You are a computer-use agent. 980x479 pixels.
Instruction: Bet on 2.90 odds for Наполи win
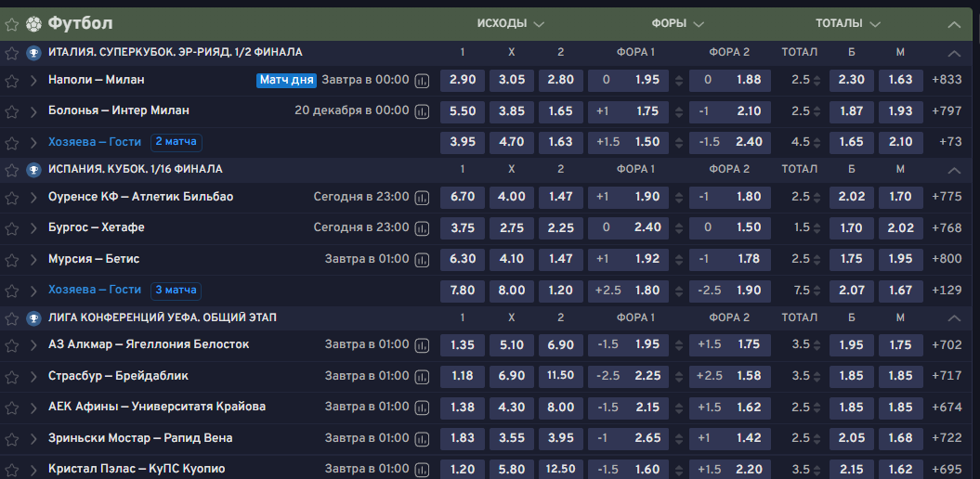click(463, 80)
